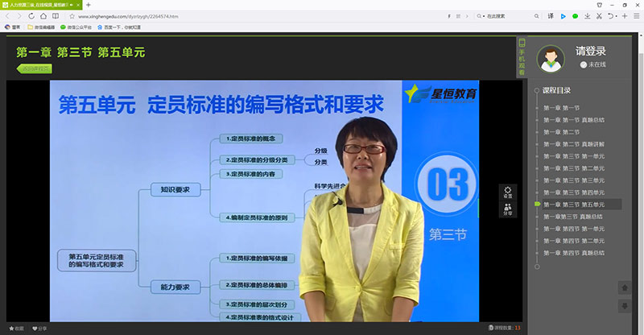Open the grid/QR icon in the address bar

(458, 16)
